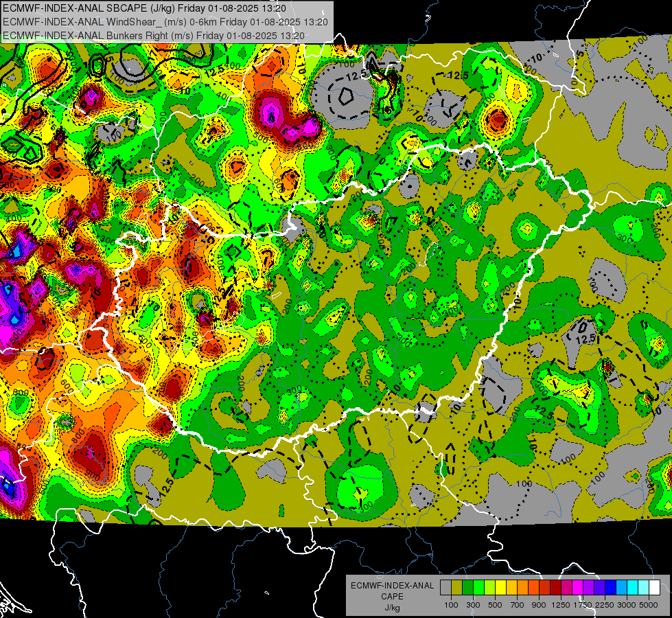Screen dimensions: 672x618
Task: Pick the bright green legend swatch after 300
Action: [478, 588]
